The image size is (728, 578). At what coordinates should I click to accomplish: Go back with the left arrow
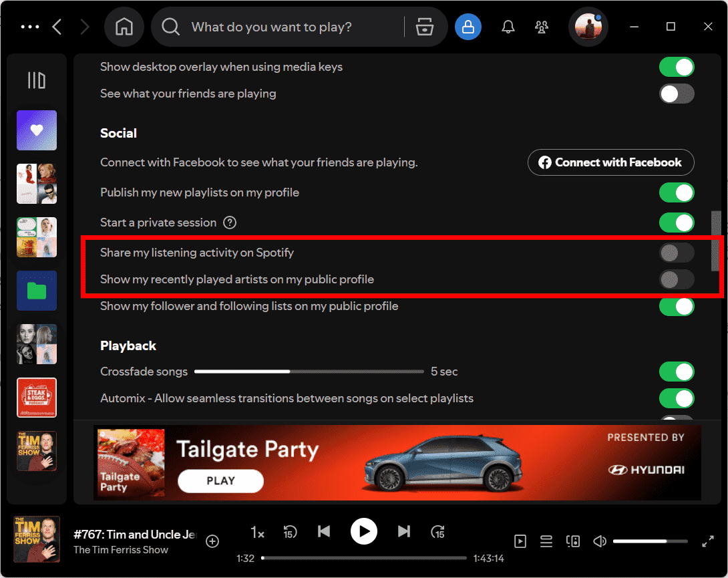57,27
